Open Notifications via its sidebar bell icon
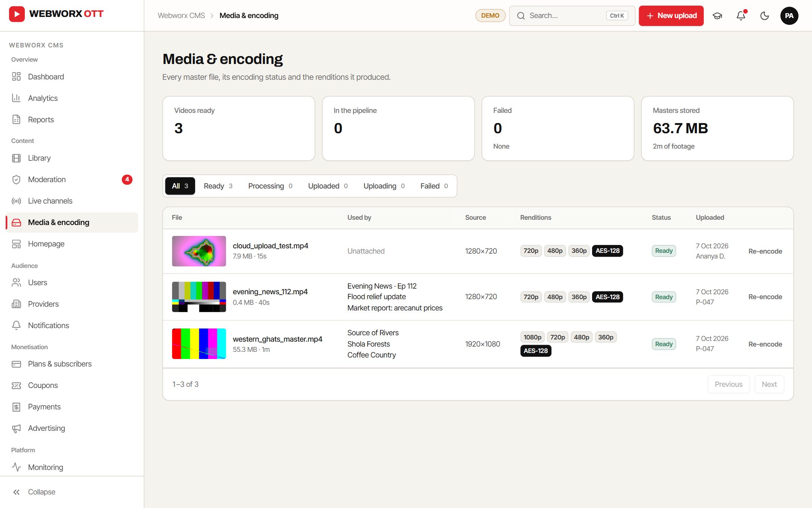The height and width of the screenshot is (508, 812). point(16,325)
